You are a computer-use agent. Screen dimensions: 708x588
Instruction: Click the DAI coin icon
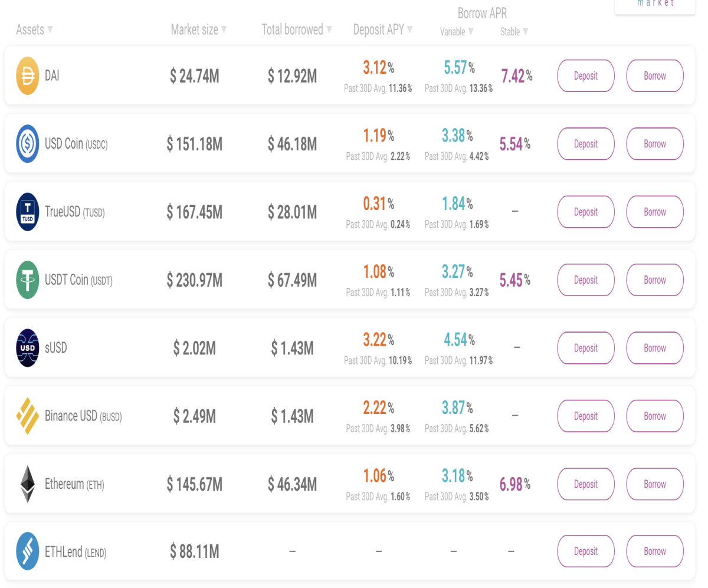(28, 75)
